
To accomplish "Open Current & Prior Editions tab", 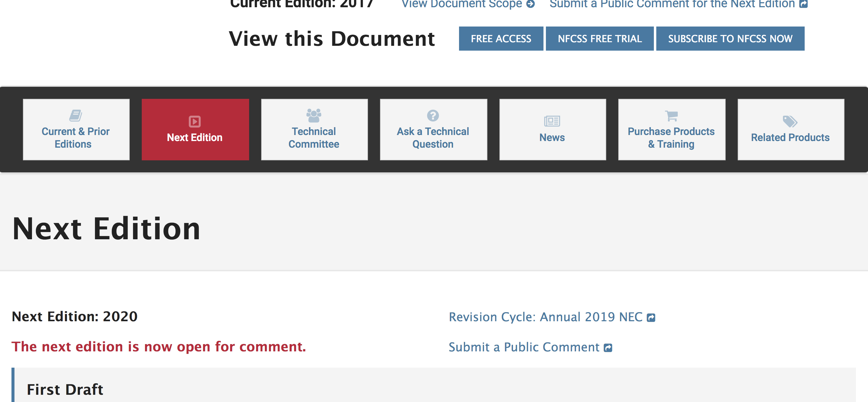I will coord(76,130).
